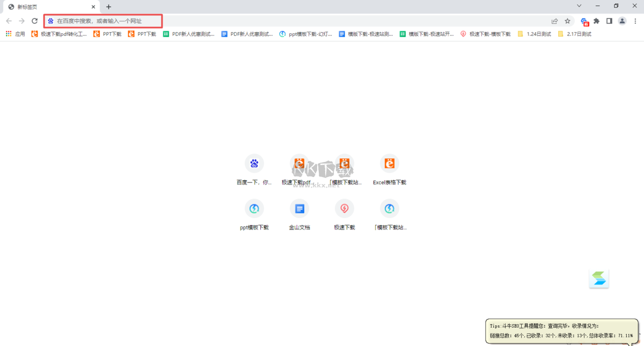Open the apps grid menu on bookmarks bar
This screenshot has height=346, width=644.
8,33
